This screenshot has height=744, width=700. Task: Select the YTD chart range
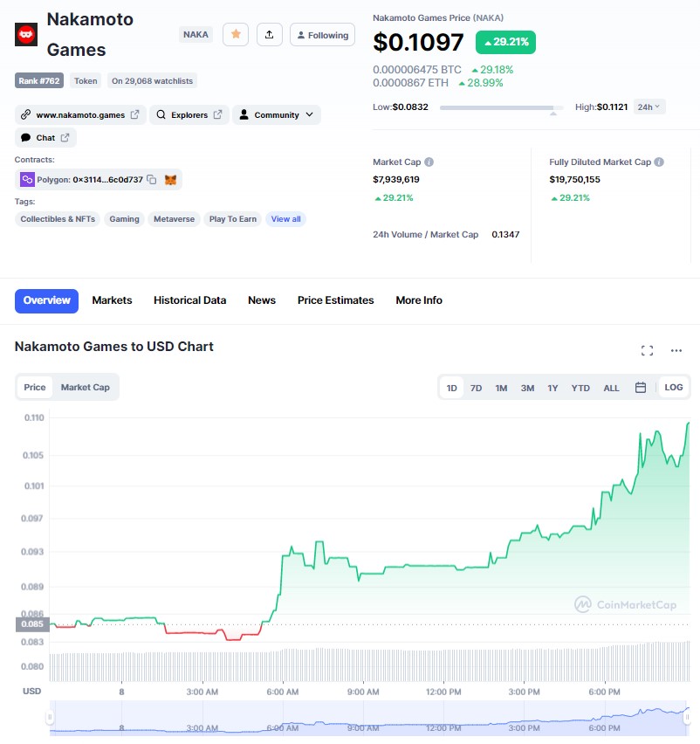[580, 388]
